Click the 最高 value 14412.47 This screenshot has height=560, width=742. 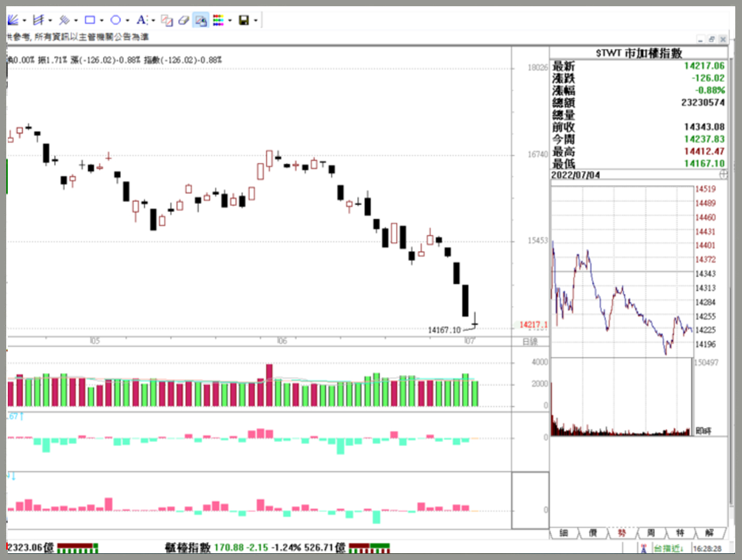click(x=704, y=151)
